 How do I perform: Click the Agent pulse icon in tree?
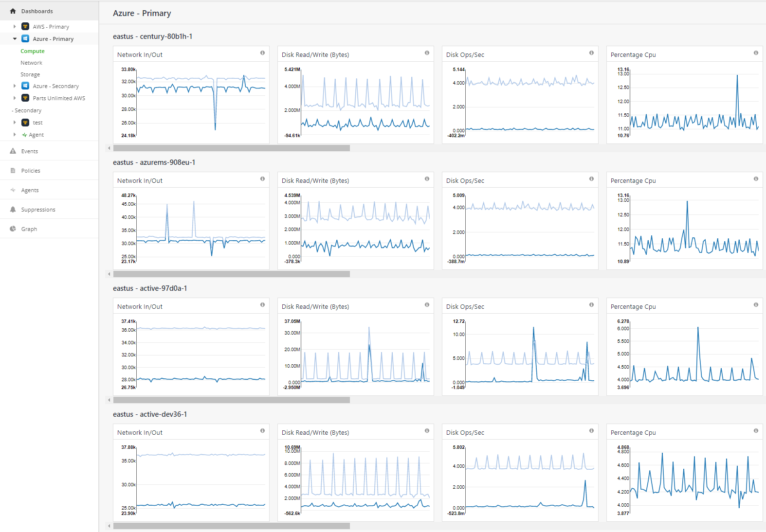(24, 135)
